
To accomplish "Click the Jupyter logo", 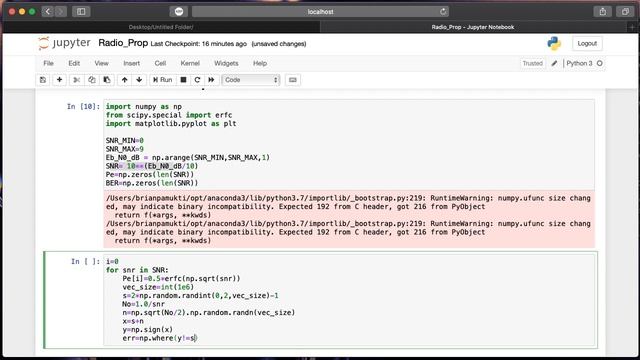I will [64, 43].
